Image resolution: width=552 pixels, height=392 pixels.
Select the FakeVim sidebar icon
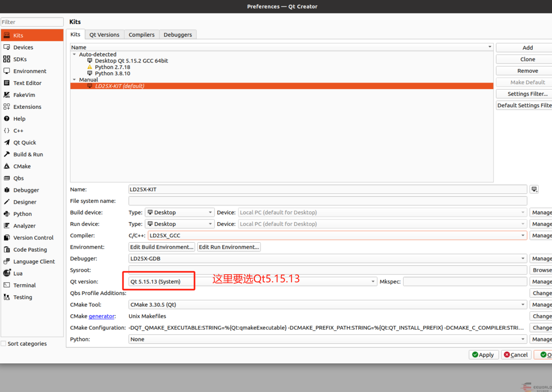[x=7, y=95]
